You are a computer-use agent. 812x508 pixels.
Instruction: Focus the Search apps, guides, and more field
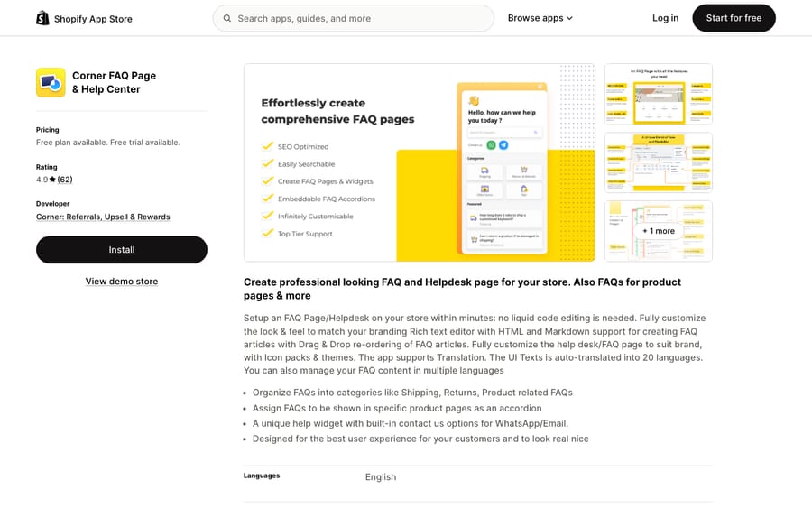(353, 18)
